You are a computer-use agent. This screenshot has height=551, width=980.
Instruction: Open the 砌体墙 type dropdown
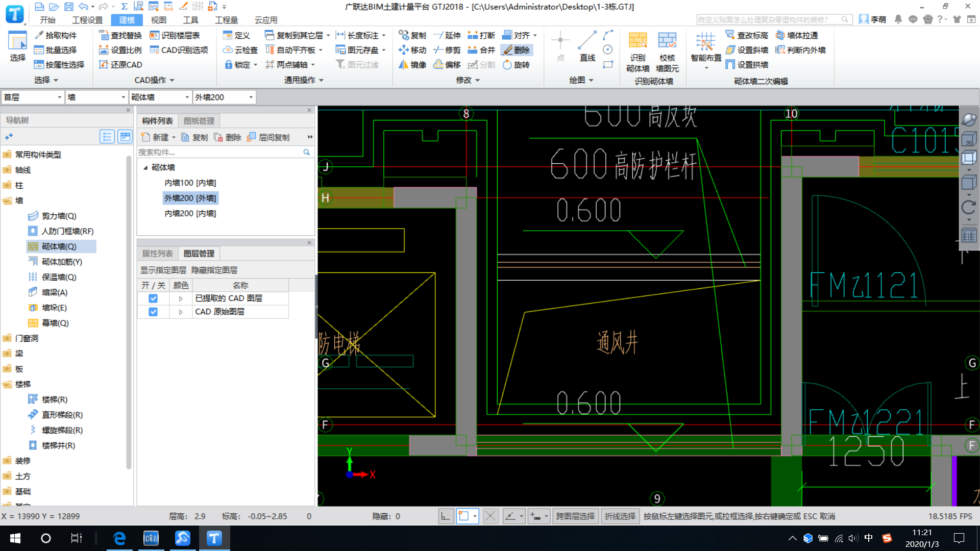[160, 97]
